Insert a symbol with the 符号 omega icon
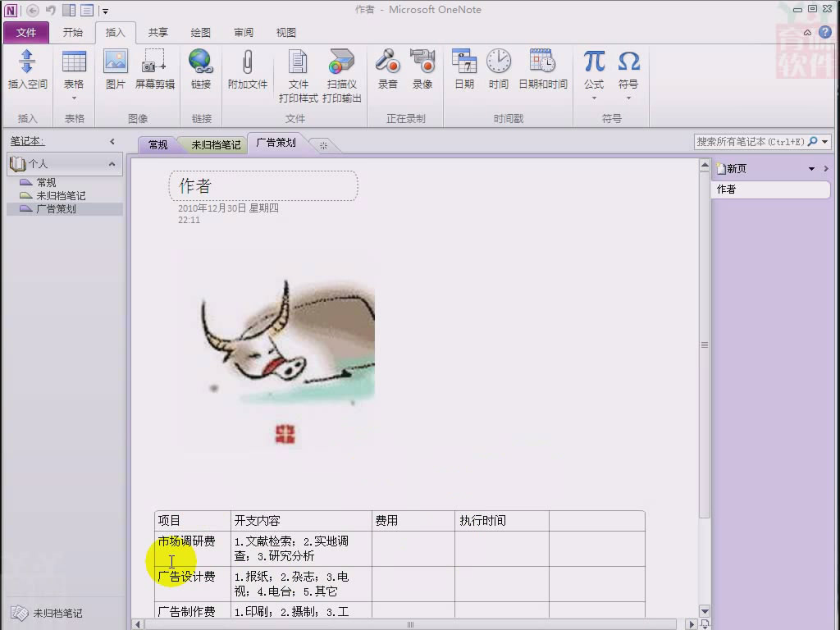 [628, 62]
